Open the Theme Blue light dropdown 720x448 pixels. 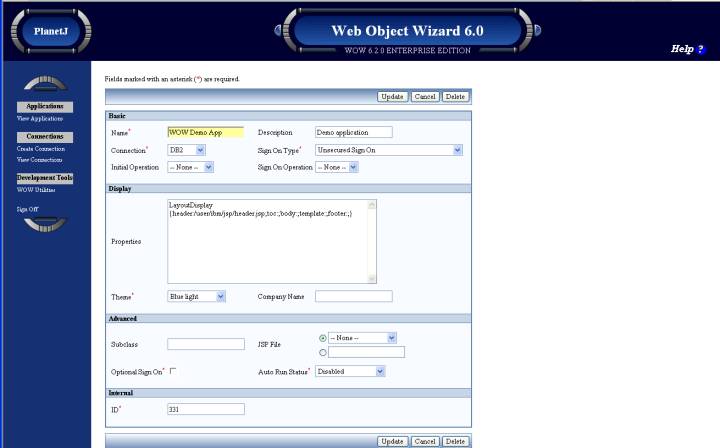point(197,297)
